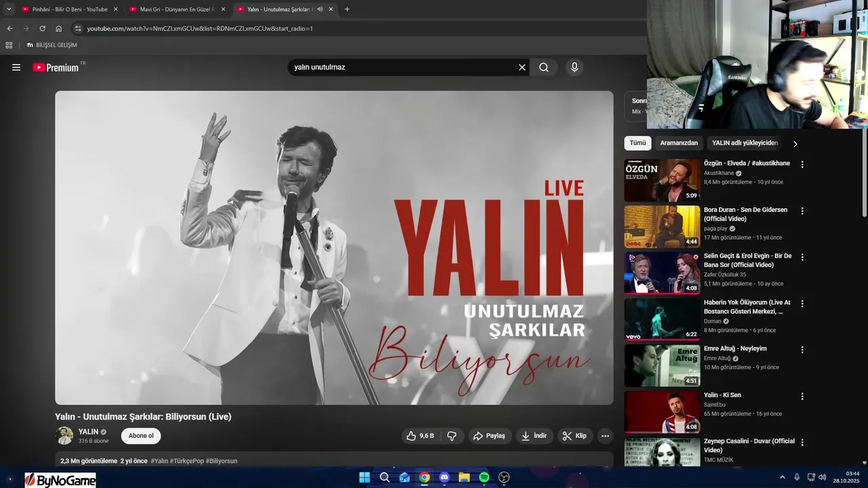868x488 pixels.
Task: Mute tab via speaker icon on Yalın tab
Action: [x=319, y=9]
